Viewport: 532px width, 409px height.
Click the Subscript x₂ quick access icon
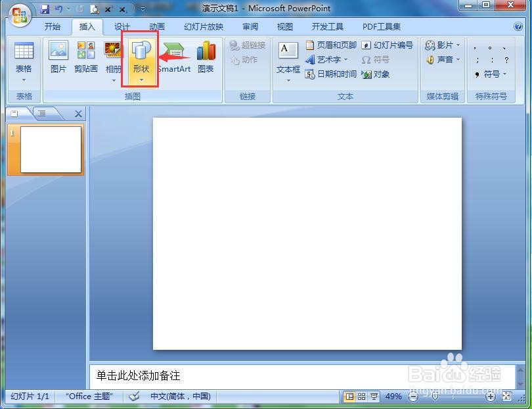[x=122, y=9]
